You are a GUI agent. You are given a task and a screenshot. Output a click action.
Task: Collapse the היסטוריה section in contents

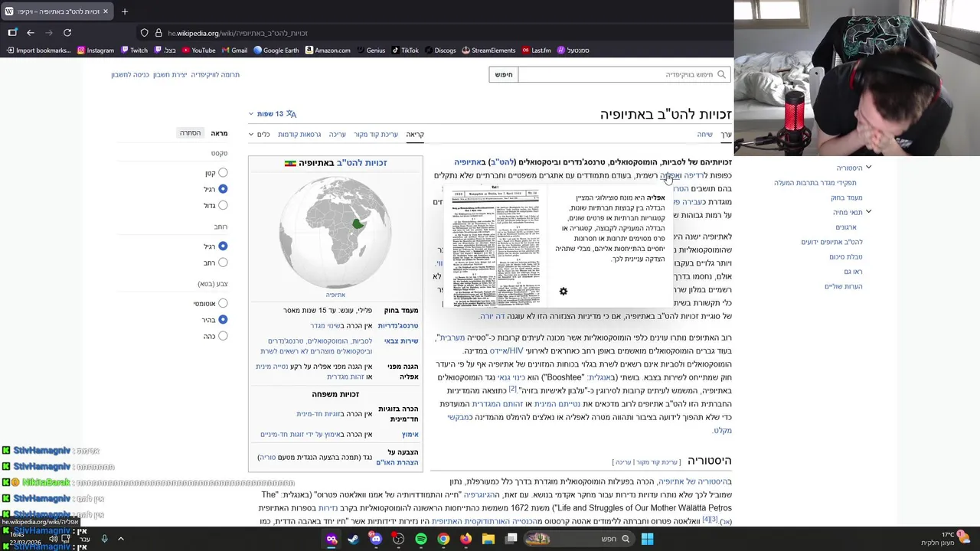coord(868,168)
